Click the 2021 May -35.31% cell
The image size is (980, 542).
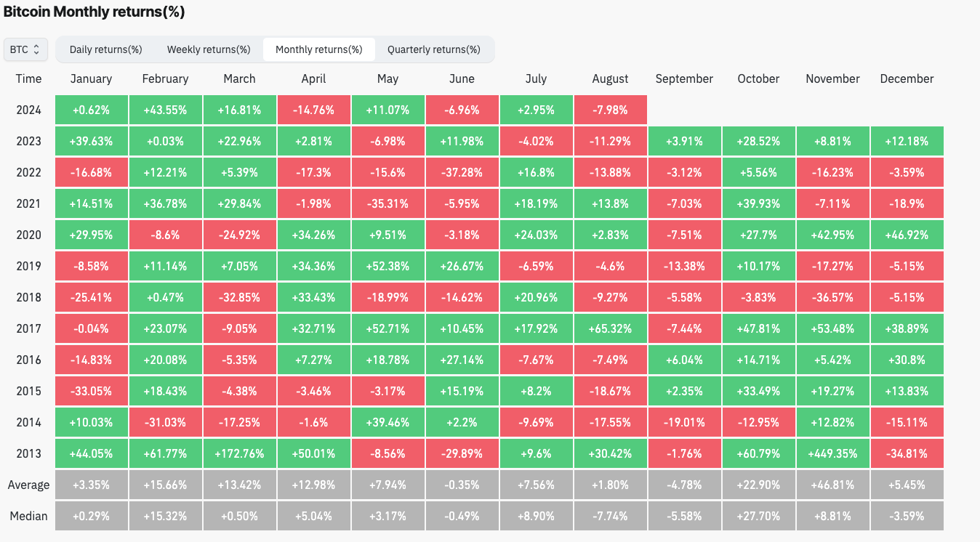(x=387, y=204)
